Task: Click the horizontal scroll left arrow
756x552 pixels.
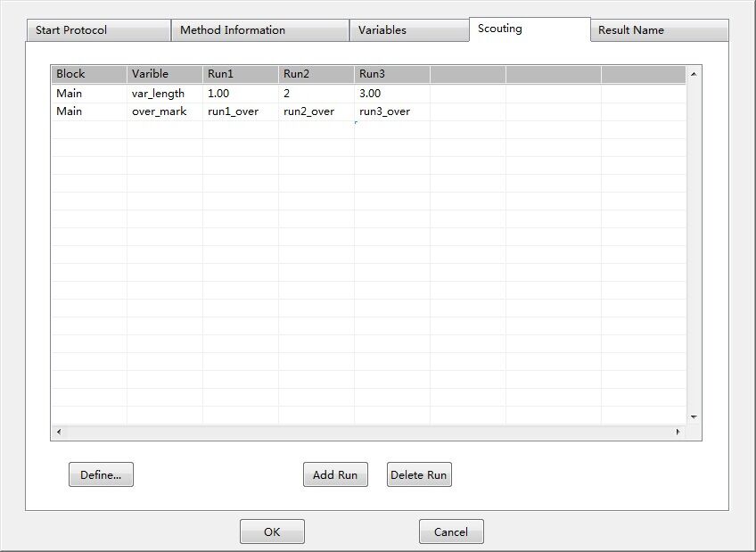Action: (60, 433)
